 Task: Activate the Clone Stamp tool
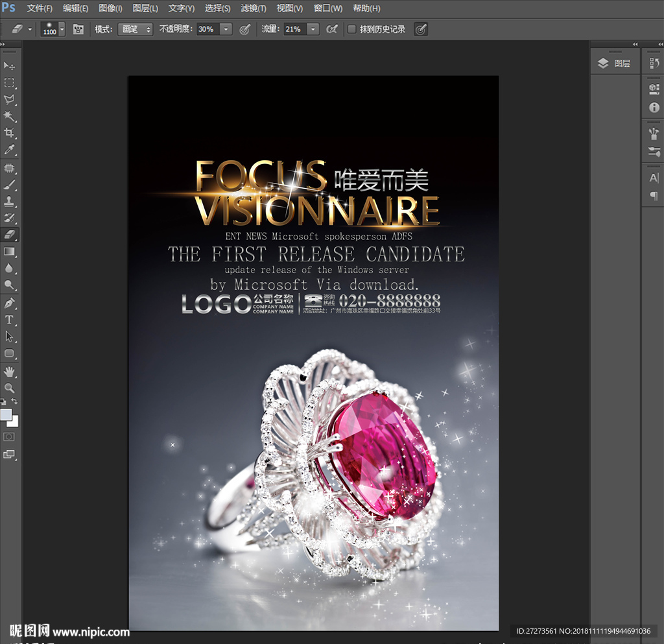click(10, 201)
